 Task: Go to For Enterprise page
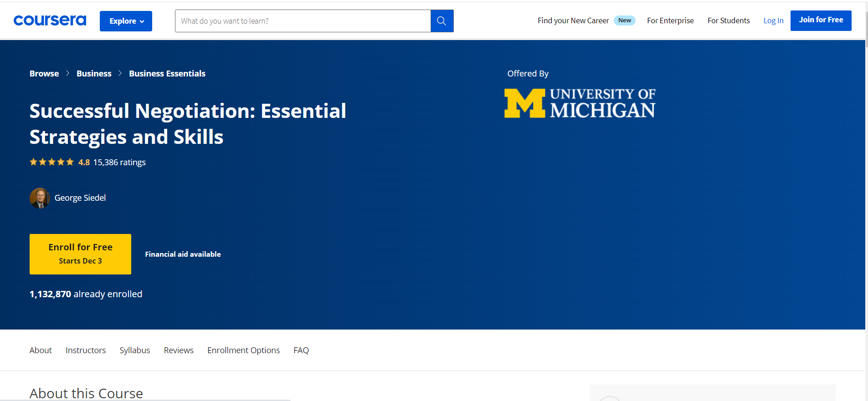point(670,20)
